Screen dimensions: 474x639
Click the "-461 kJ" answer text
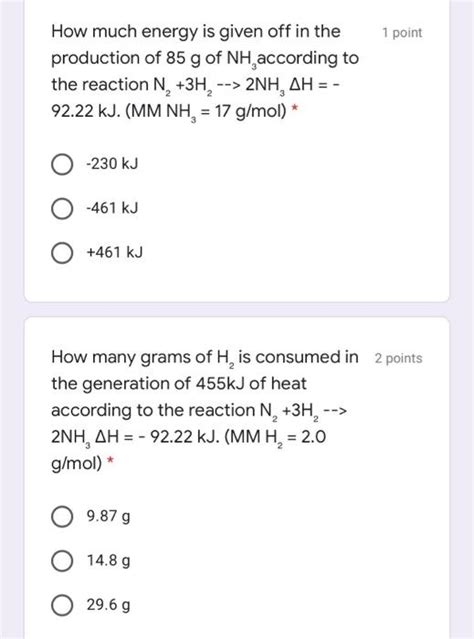pos(112,208)
